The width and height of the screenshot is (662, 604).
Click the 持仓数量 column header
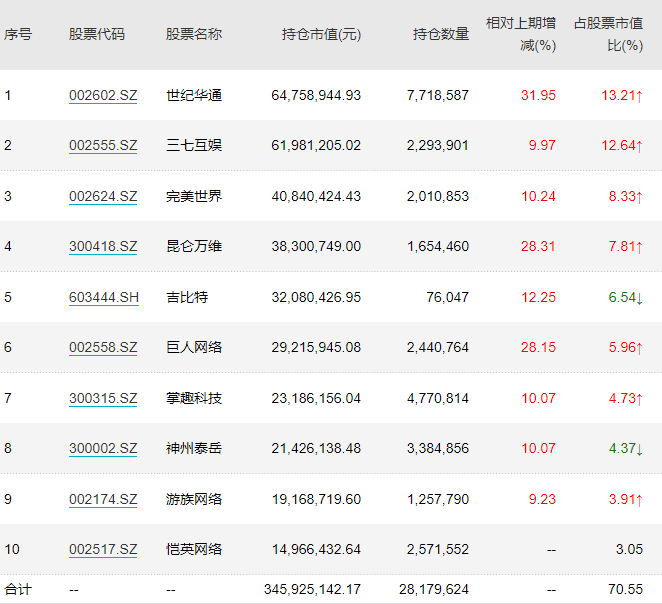click(x=441, y=34)
